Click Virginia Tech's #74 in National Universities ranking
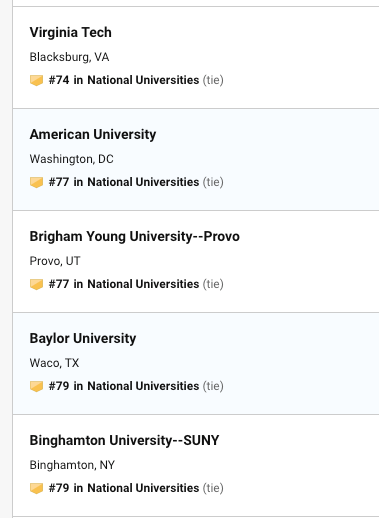The image size is (379, 518). (x=124, y=80)
